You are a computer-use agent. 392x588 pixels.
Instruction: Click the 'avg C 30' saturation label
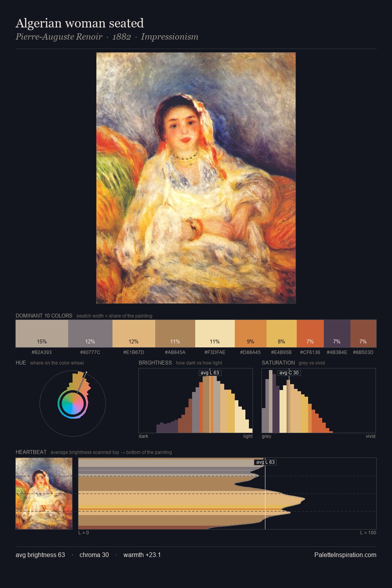(x=289, y=373)
